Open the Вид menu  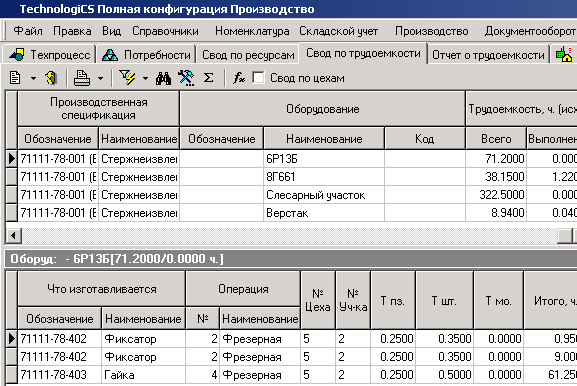pyautogui.click(x=111, y=31)
